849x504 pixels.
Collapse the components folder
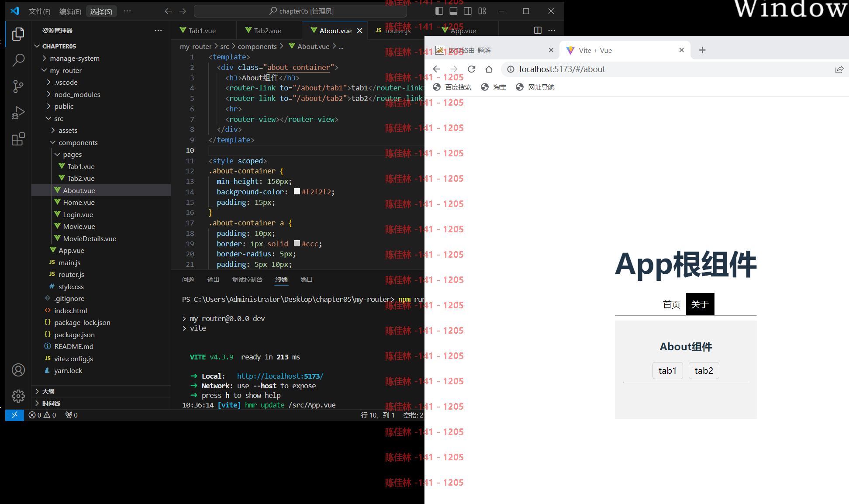pos(53,142)
